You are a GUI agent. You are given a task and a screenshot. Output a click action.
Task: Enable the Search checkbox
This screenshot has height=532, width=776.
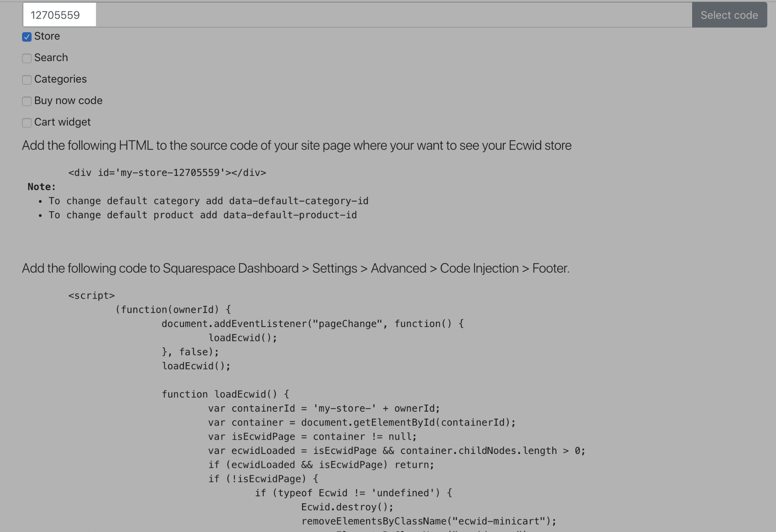pos(27,58)
